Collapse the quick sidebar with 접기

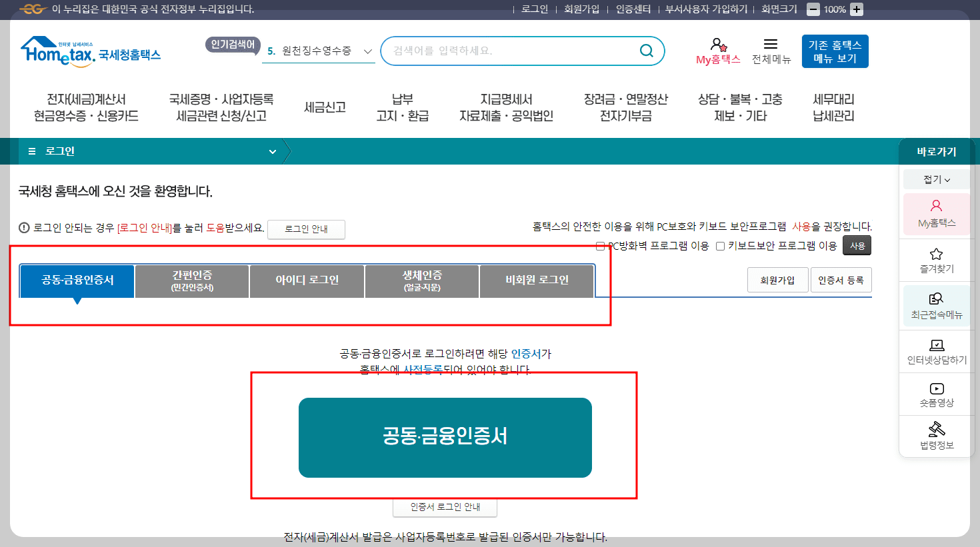point(935,179)
